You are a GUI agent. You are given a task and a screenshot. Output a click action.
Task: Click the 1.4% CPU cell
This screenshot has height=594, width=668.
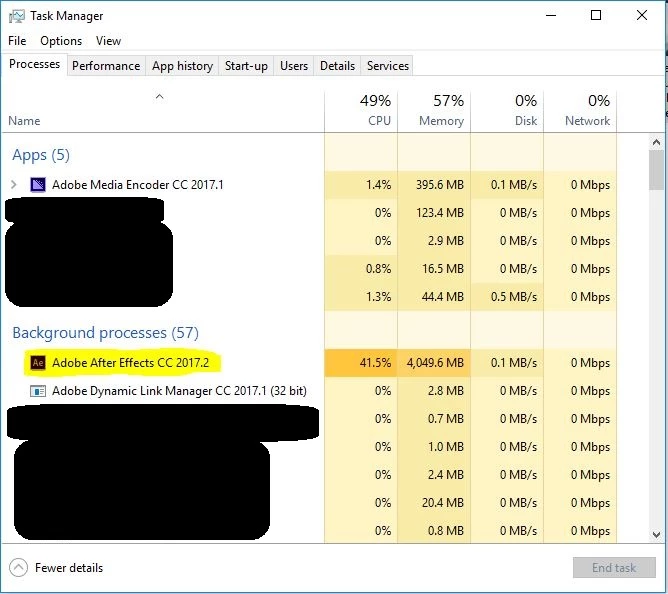[361, 185]
